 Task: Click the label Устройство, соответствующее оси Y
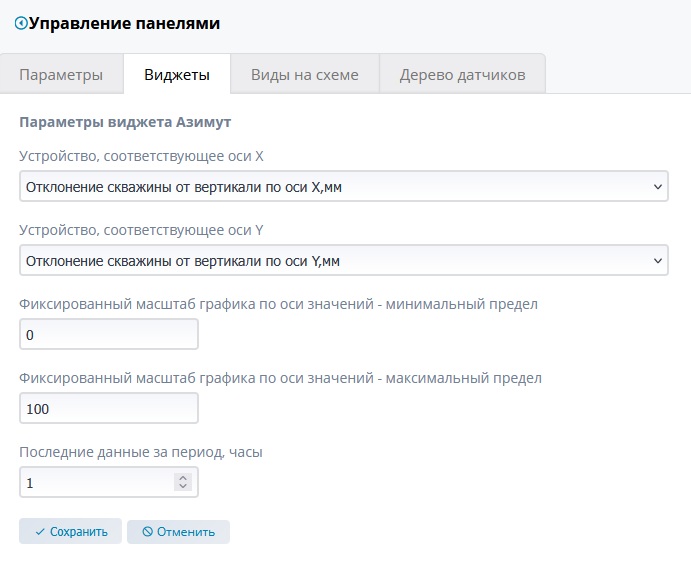pos(141,230)
